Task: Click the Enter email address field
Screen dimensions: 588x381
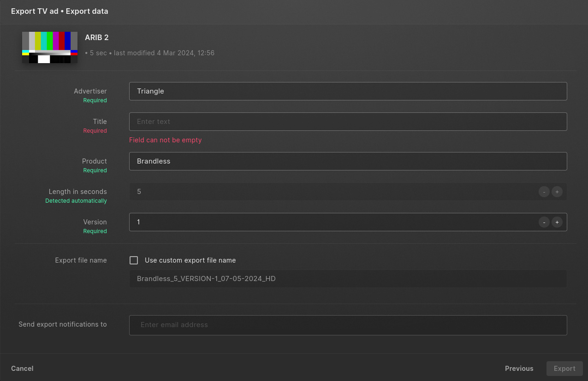Action: [348, 325]
